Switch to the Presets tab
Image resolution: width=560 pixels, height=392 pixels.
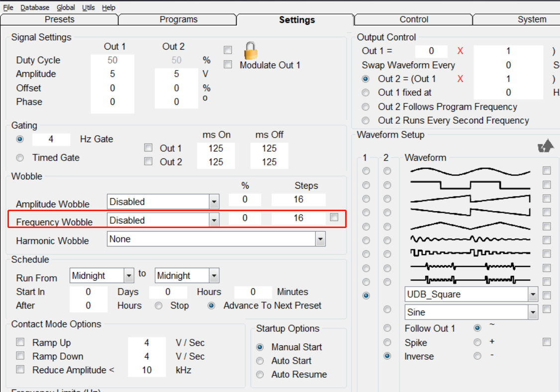(x=60, y=19)
